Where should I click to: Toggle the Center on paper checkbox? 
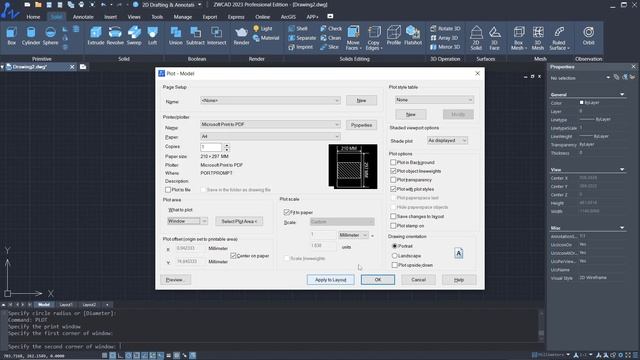233,256
